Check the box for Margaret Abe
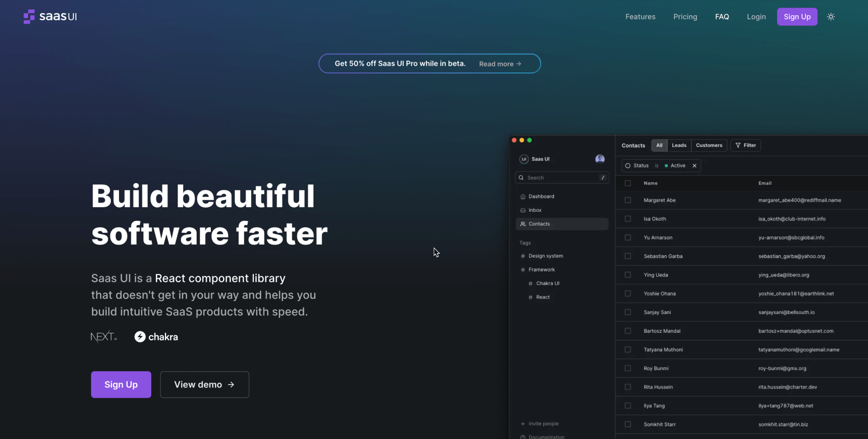Viewport: 868px width, 439px height. (628, 200)
